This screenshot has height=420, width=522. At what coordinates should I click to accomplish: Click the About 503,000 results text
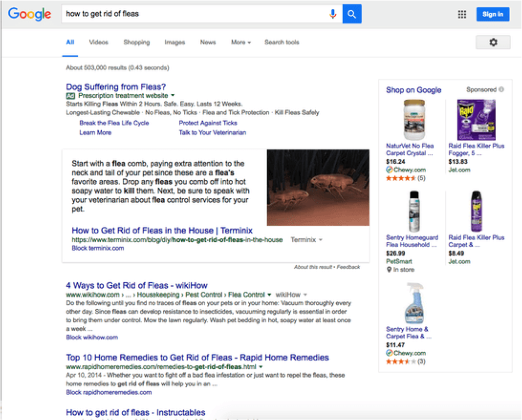117,67
